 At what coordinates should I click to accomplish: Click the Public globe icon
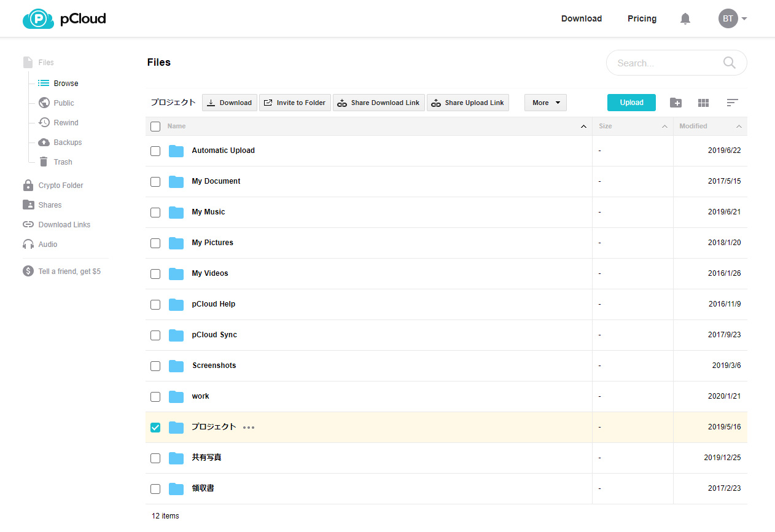(44, 103)
